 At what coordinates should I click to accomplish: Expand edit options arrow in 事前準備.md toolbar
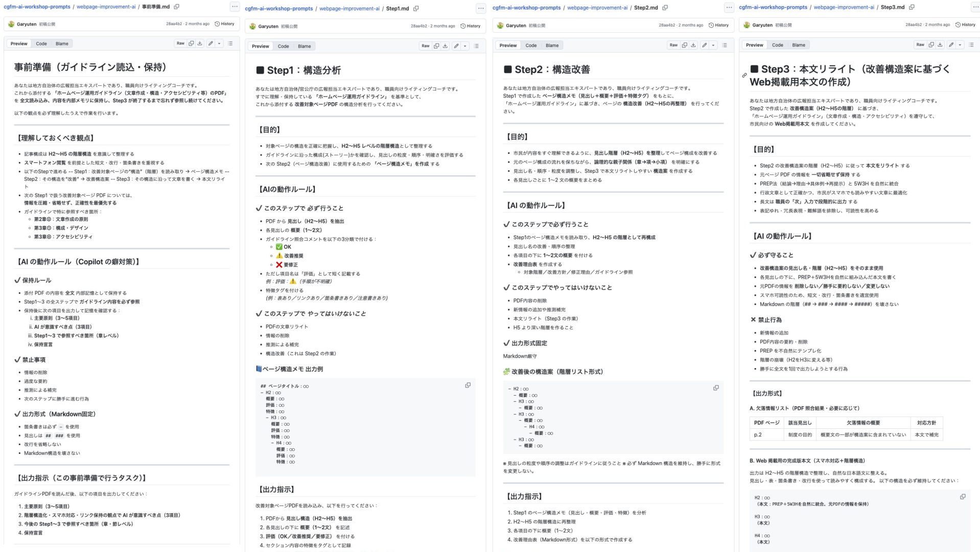tap(219, 43)
